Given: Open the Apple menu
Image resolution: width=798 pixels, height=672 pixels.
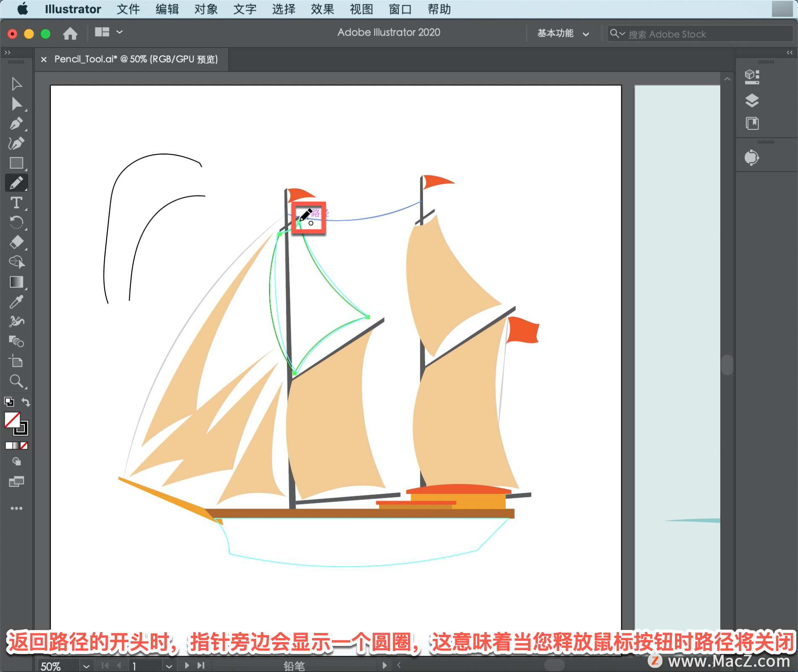Looking at the screenshot, I should 23,9.
